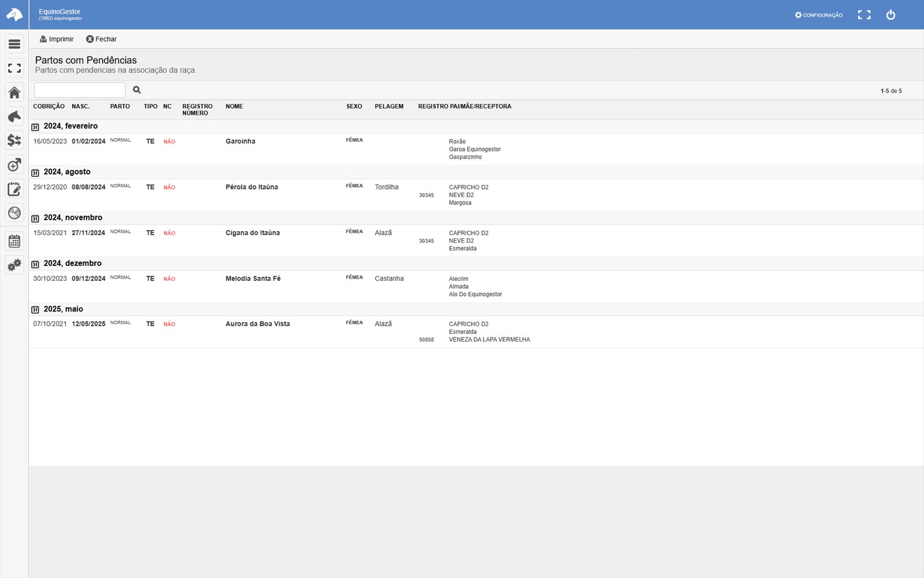Open the horse head animals icon

pos(14,116)
